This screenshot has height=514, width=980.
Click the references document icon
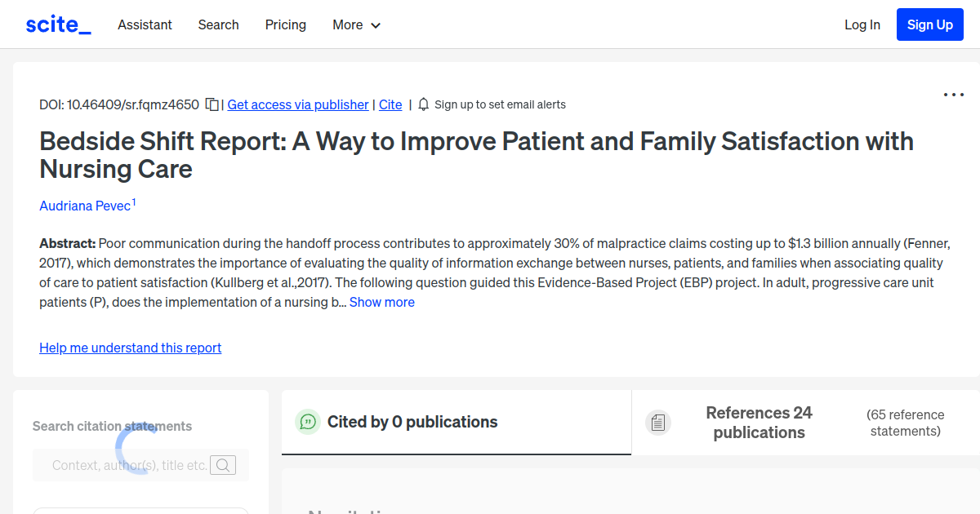pyautogui.click(x=658, y=422)
